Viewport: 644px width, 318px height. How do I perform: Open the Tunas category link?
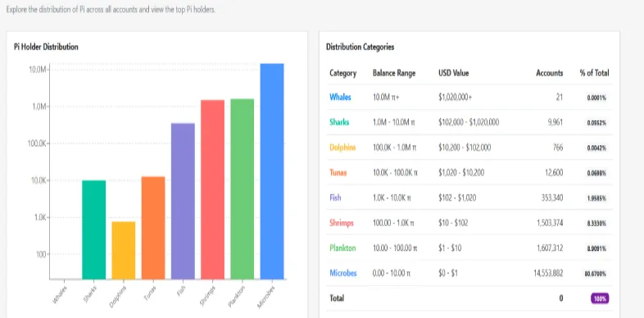point(338,173)
